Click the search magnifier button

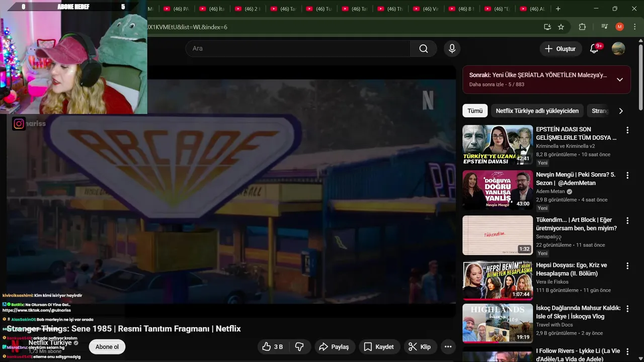click(424, 49)
